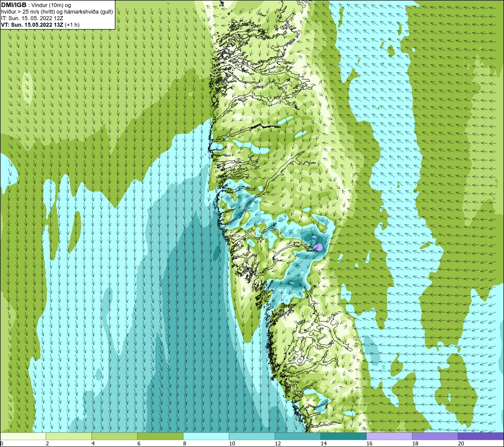Click the legend scale label "16"
The image size is (504, 447).
coord(369,444)
